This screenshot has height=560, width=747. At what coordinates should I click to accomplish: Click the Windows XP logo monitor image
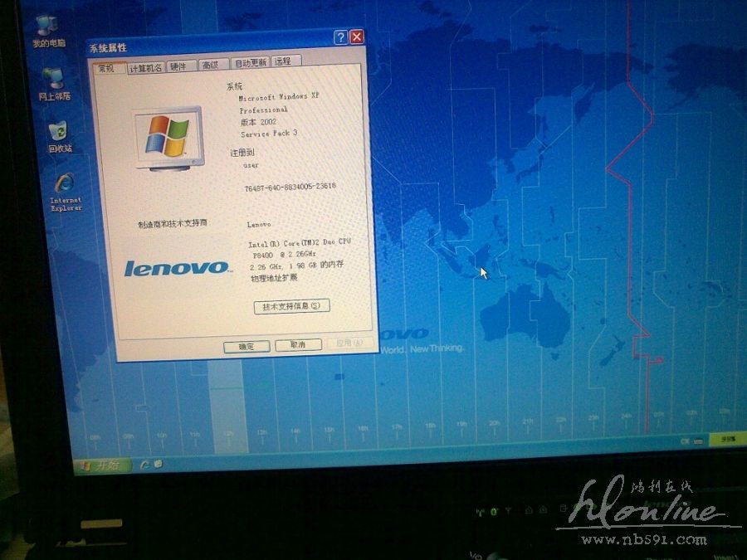tap(168, 139)
